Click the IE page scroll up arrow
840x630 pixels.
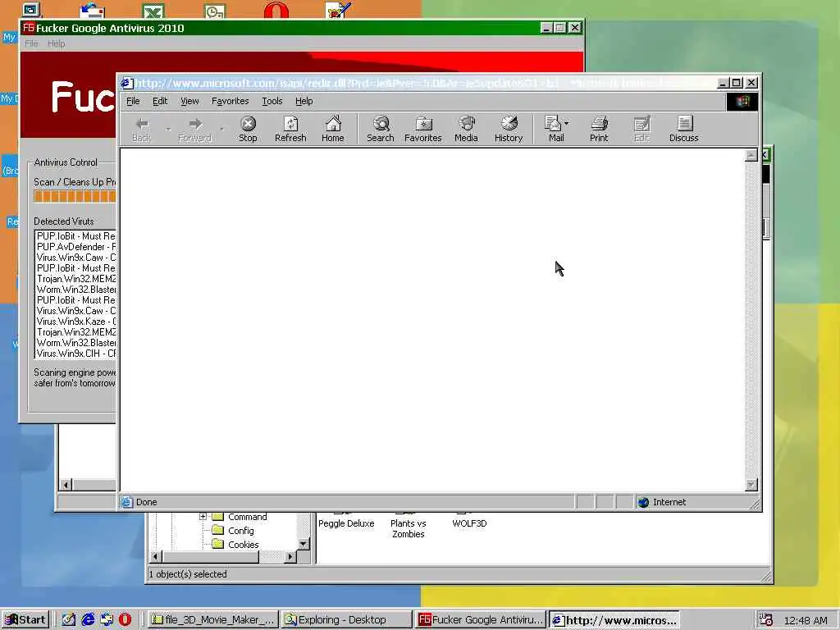[751, 155]
